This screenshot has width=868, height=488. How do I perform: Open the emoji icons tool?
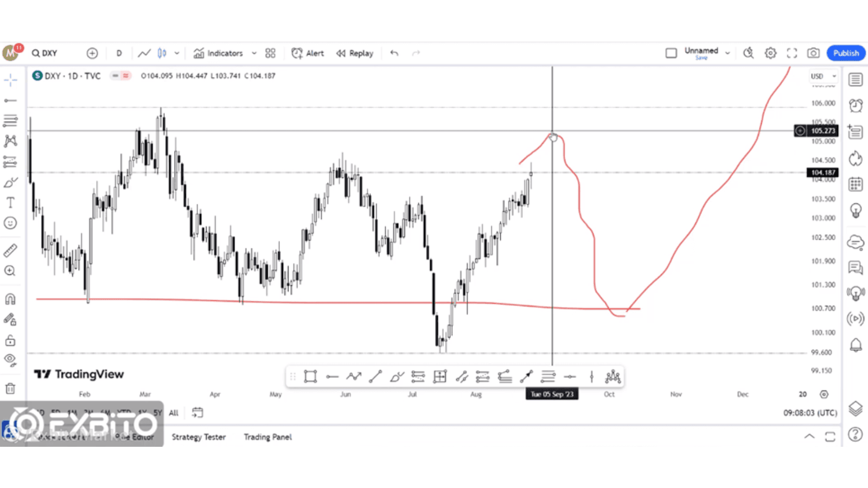pyautogui.click(x=10, y=223)
